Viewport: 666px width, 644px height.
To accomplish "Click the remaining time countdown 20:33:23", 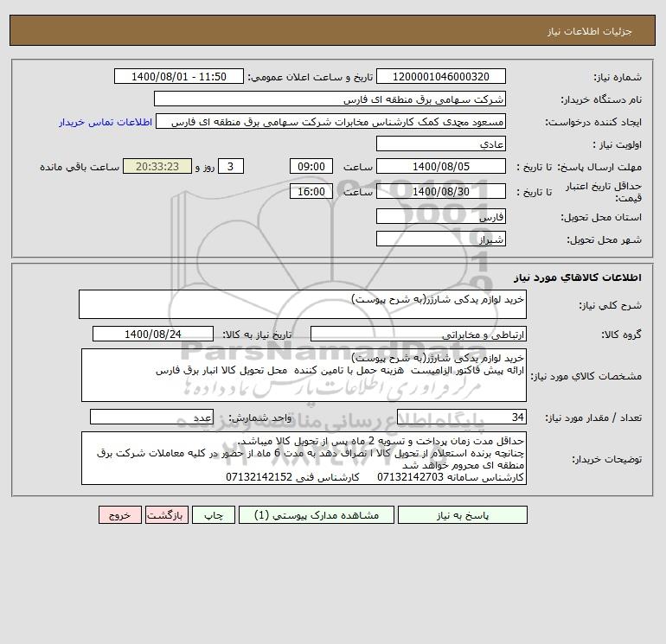I will 157,167.
